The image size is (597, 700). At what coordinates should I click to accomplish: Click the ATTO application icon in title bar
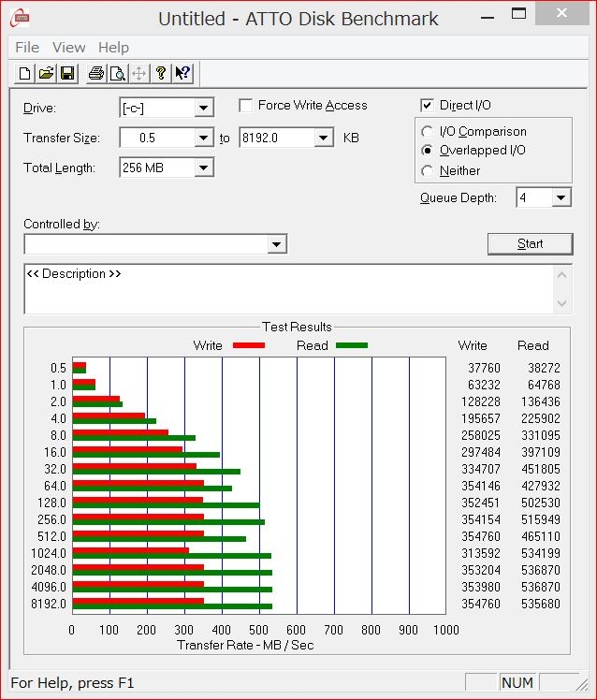tap(21, 18)
